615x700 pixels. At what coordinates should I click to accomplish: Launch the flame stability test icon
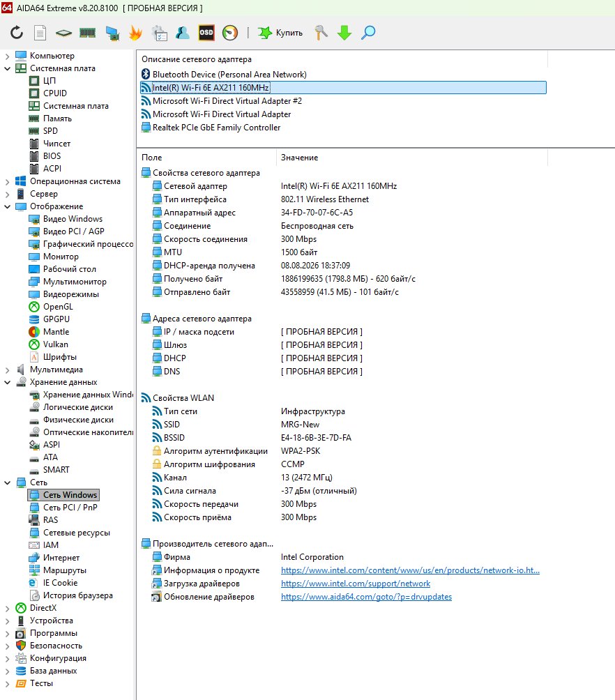(x=135, y=33)
